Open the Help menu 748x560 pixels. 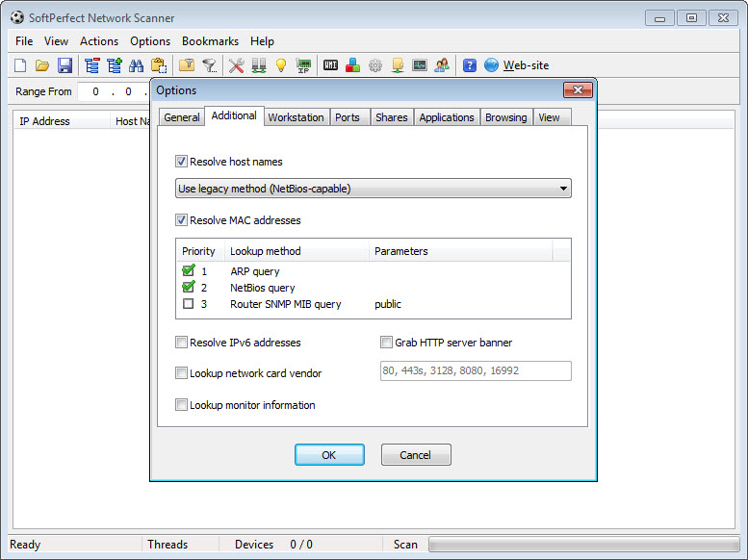point(262,41)
